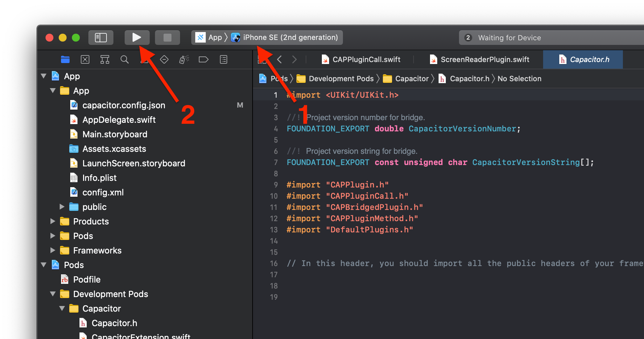Expand the Frameworks folder
The height and width of the screenshot is (339, 644).
click(x=53, y=250)
